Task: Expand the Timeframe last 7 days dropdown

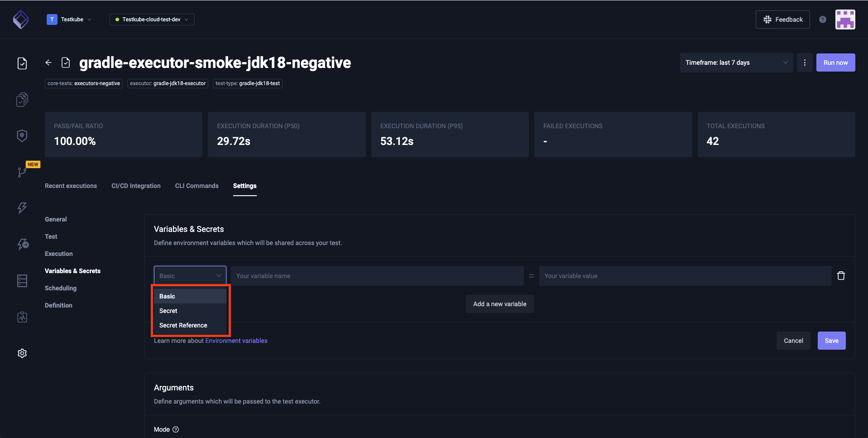Action: tap(736, 63)
